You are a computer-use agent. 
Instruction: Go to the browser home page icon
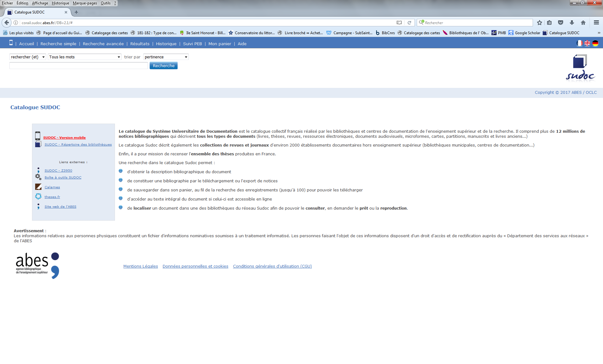point(583,23)
